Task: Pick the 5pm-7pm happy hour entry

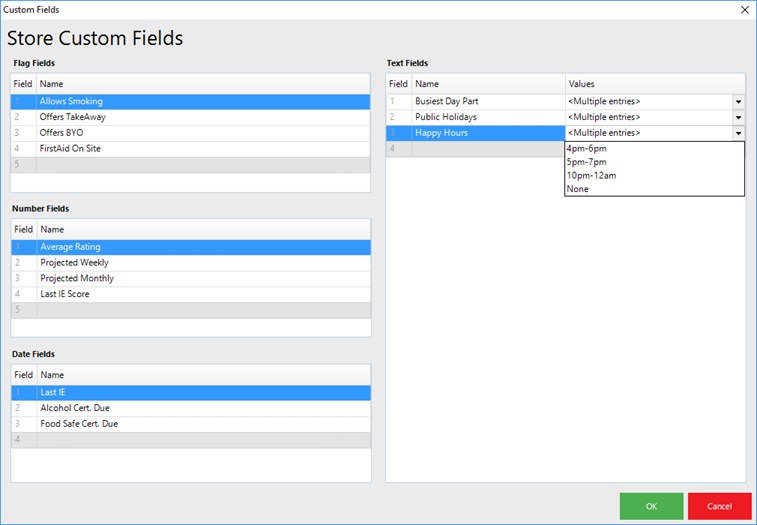Action: click(586, 162)
